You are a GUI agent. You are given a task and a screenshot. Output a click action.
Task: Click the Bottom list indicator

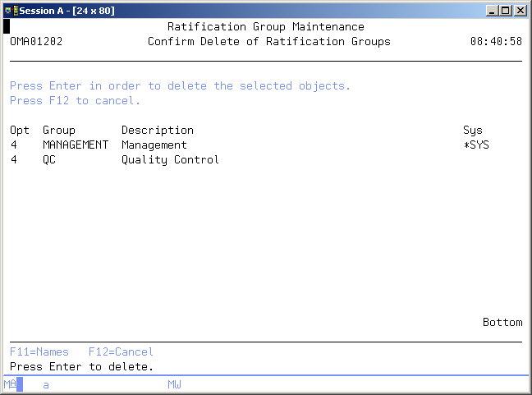click(502, 323)
